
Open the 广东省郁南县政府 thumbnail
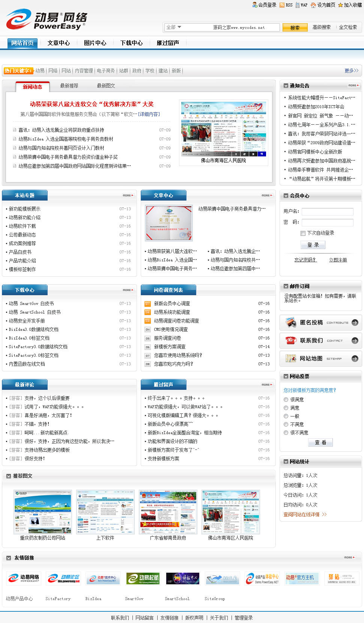coord(168,512)
